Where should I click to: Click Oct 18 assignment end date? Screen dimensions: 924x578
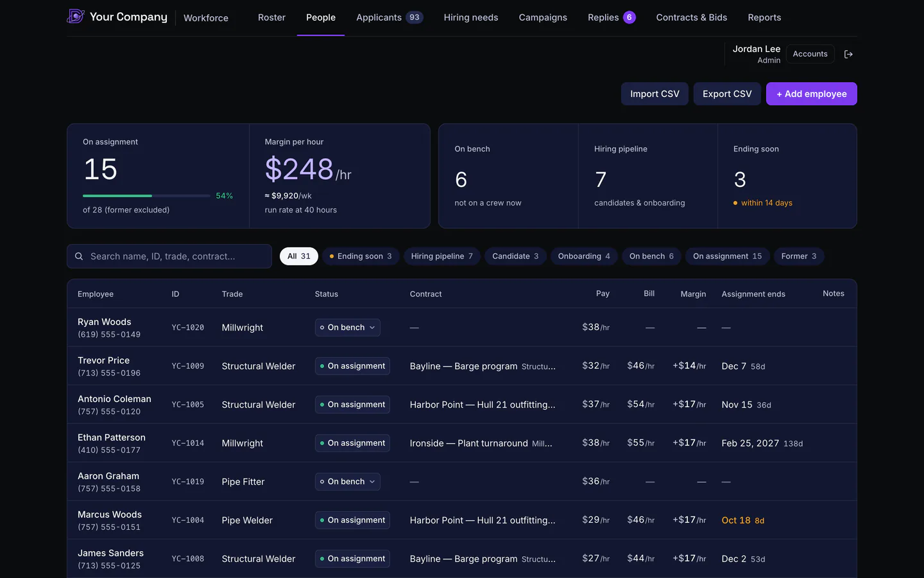coord(736,520)
